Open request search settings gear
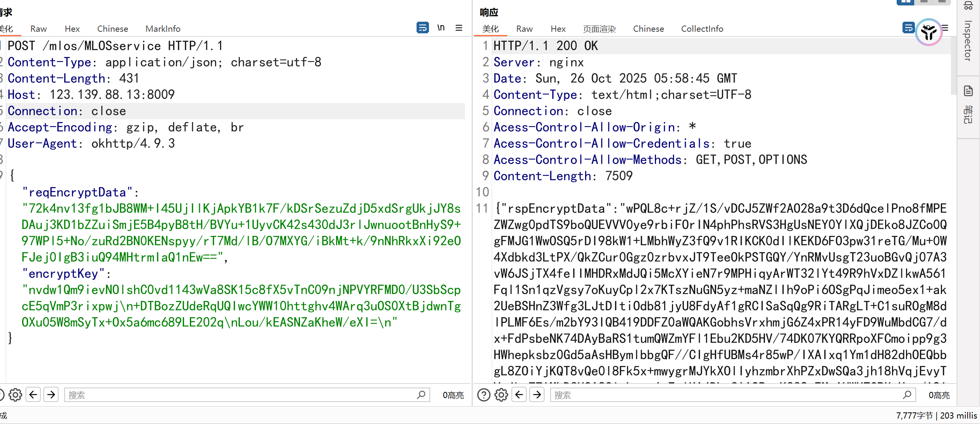This screenshot has height=424, width=980. pyautogui.click(x=16, y=395)
